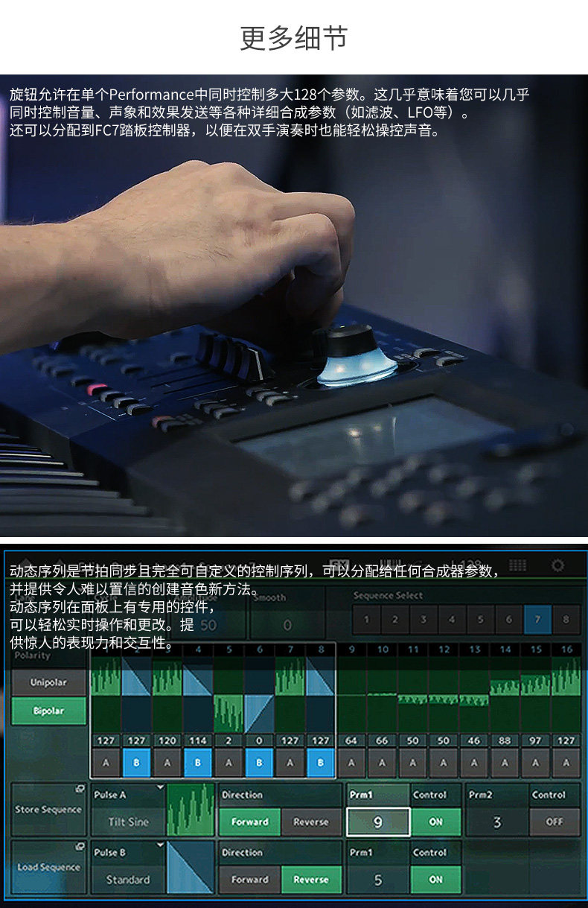Toggle pulse A/B for step 1
The width and height of the screenshot is (588, 908).
click(106, 762)
